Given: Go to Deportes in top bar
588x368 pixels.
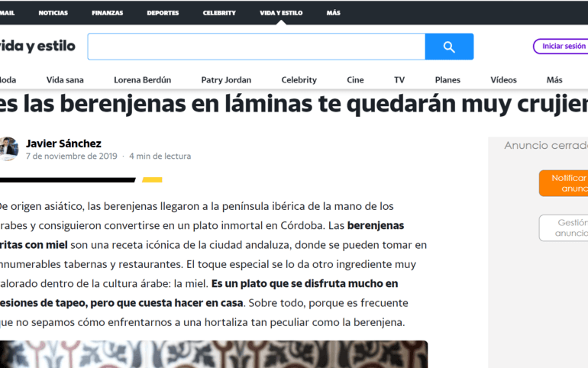Looking at the screenshot, I should 163,13.
